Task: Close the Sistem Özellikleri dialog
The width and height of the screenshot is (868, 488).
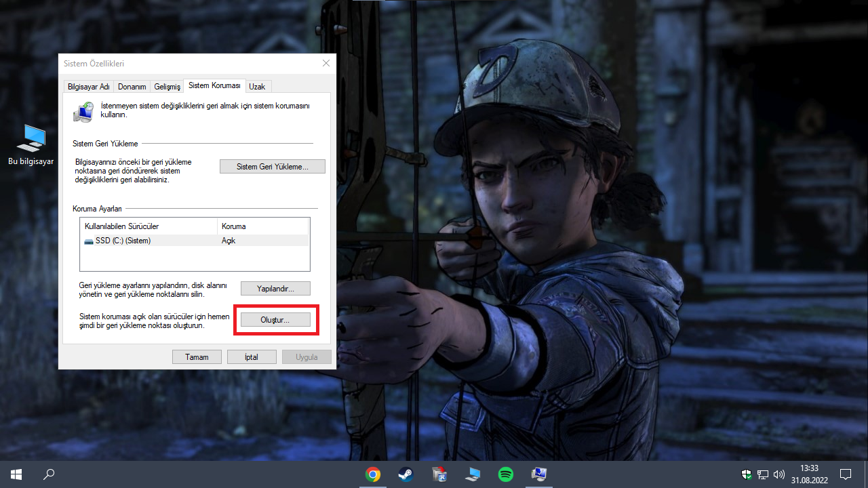Action: click(x=326, y=63)
